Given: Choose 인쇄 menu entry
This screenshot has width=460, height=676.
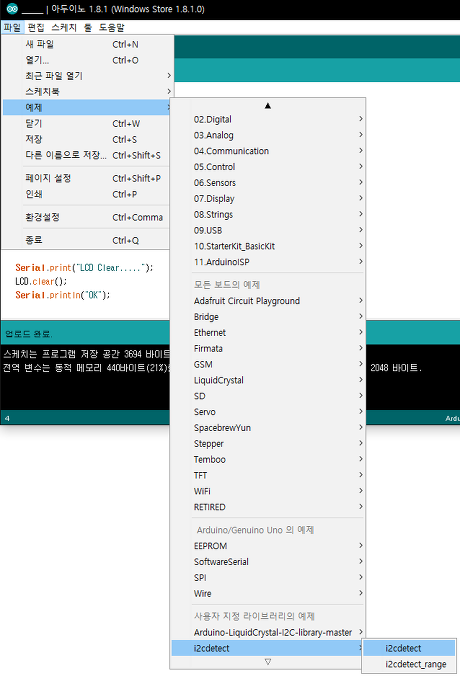Looking at the screenshot, I should pos(88,194).
